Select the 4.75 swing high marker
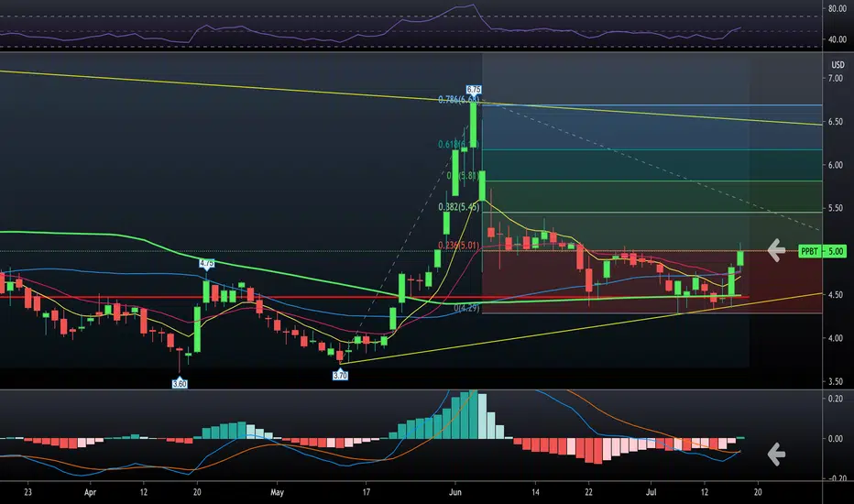The width and height of the screenshot is (854, 504). point(206,263)
